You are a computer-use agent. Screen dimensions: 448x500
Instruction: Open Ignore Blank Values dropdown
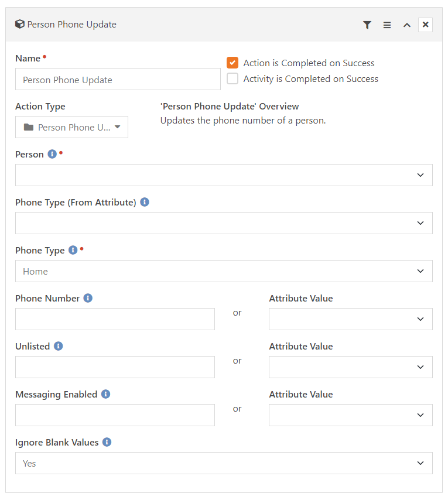(x=224, y=463)
